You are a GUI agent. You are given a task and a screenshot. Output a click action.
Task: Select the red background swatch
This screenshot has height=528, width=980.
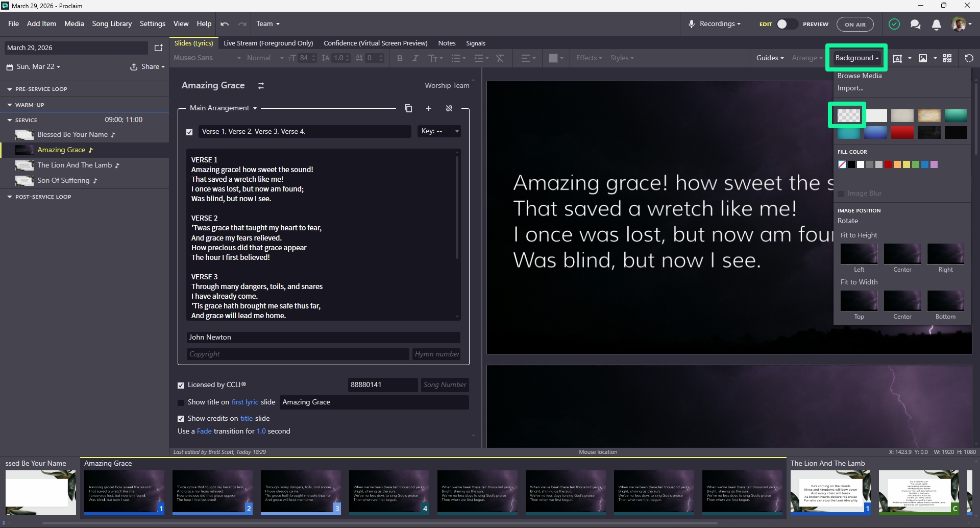click(902, 133)
